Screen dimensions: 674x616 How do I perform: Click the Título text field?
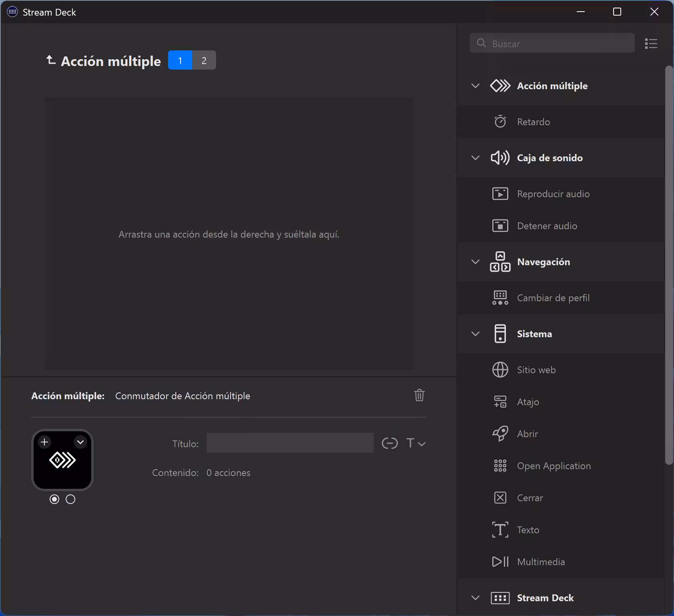coord(290,443)
